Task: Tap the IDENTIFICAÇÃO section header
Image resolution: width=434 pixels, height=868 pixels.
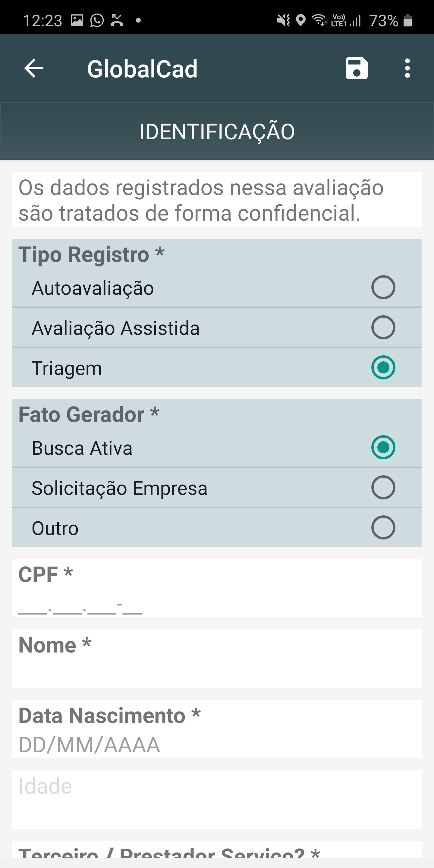Action: [x=217, y=131]
